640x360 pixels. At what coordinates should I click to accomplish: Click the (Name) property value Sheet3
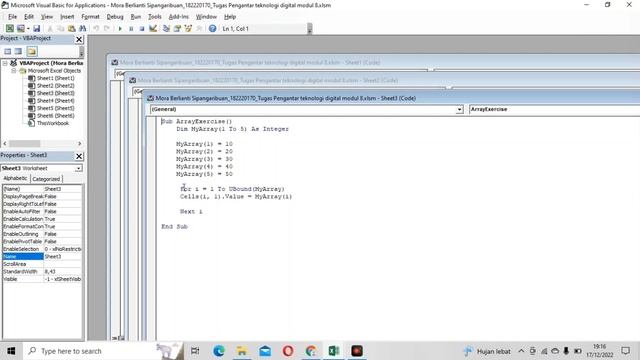pos(62,189)
